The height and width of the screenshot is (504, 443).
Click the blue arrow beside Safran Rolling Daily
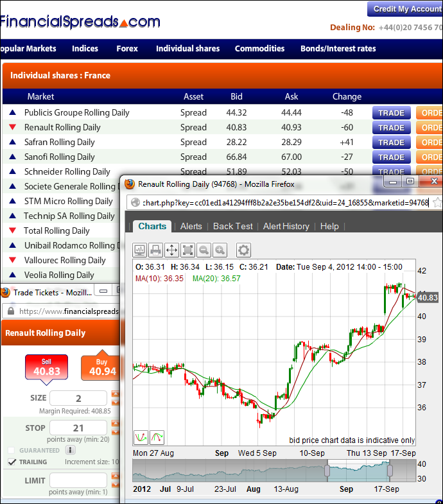(13, 142)
